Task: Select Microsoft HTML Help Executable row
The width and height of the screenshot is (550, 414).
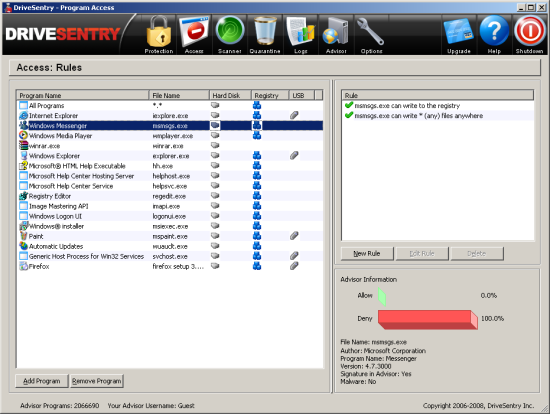Action: (x=170, y=166)
